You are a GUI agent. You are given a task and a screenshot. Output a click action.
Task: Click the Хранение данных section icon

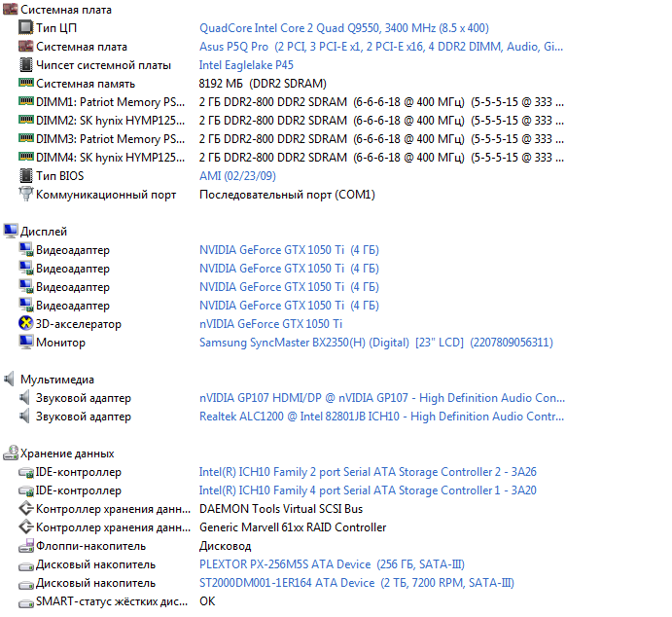click(11, 453)
